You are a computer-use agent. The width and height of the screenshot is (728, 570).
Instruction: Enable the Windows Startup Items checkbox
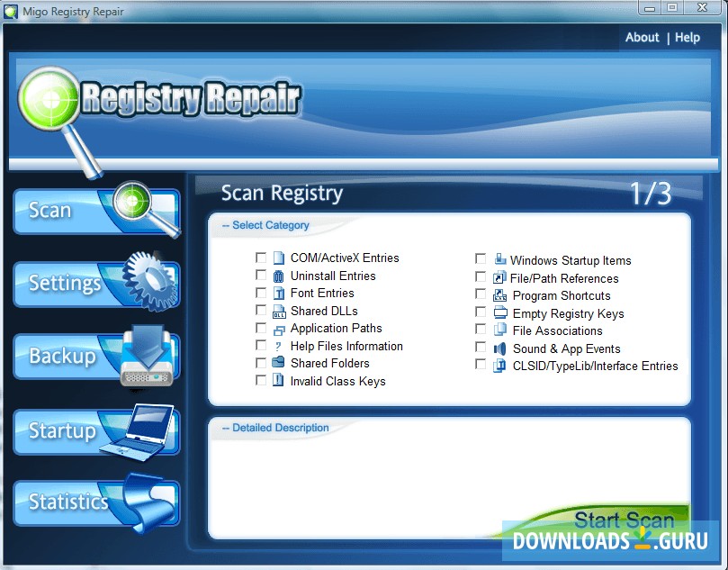pyautogui.click(x=481, y=258)
